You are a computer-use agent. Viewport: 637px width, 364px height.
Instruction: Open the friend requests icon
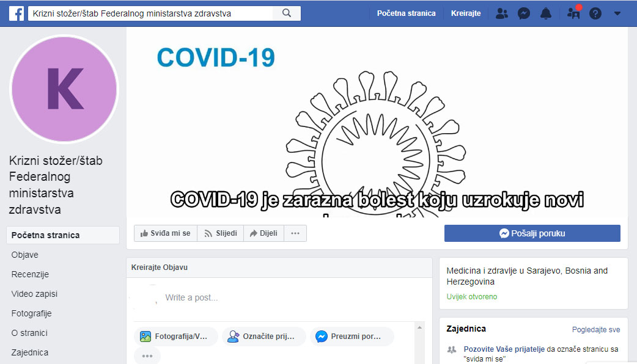(x=501, y=13)
